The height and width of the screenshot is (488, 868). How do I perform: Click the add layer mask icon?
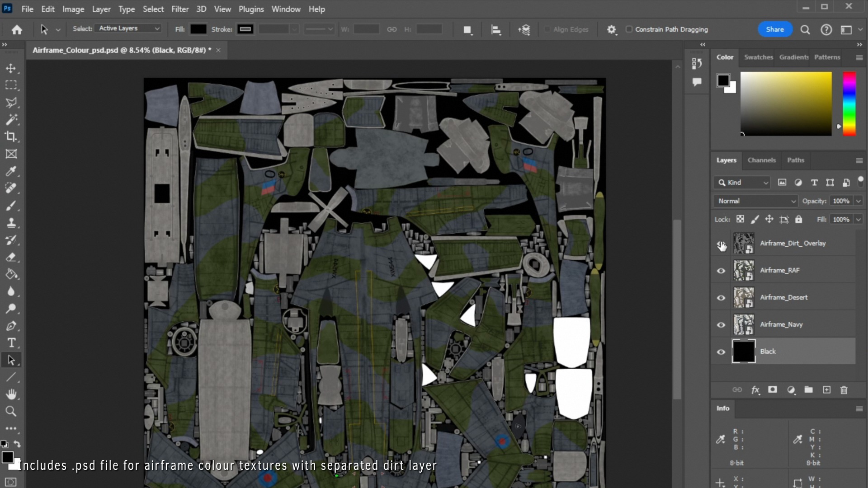click(x=773, y=390)
